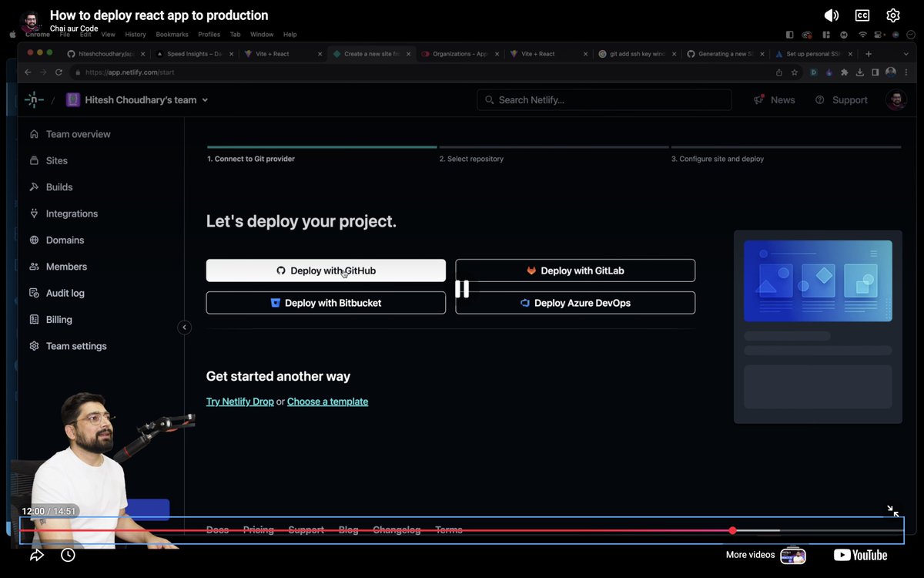
Task: Pause the video with the center pause icon
Action: click(462, 289)
